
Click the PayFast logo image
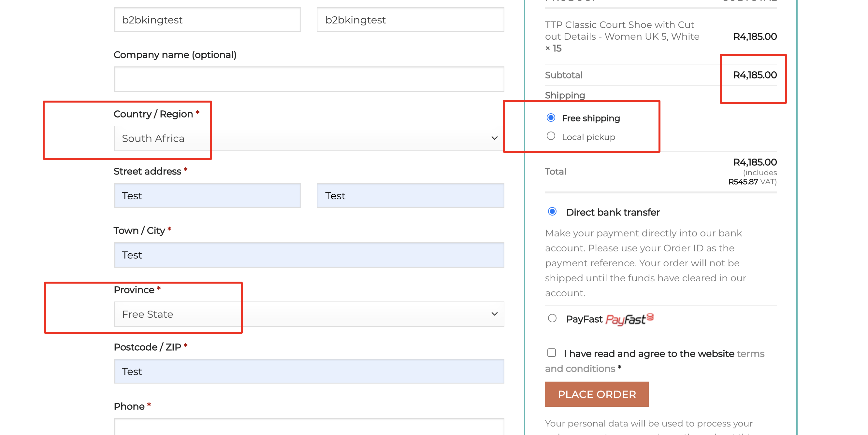(629, 319)
